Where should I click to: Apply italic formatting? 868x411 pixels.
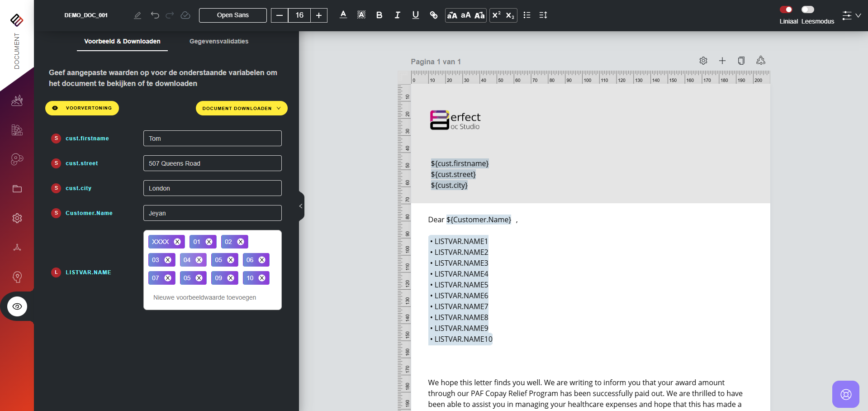pyautogui.click(x=397, y=15)
